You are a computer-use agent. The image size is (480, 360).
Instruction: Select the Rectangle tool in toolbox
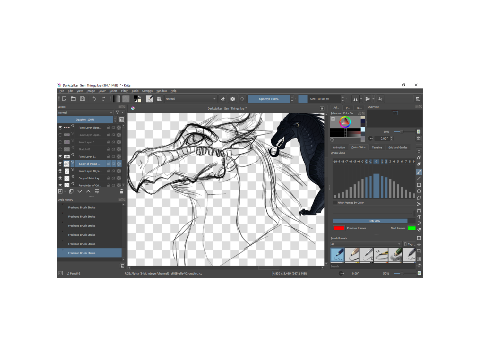[x=419, y=185]
